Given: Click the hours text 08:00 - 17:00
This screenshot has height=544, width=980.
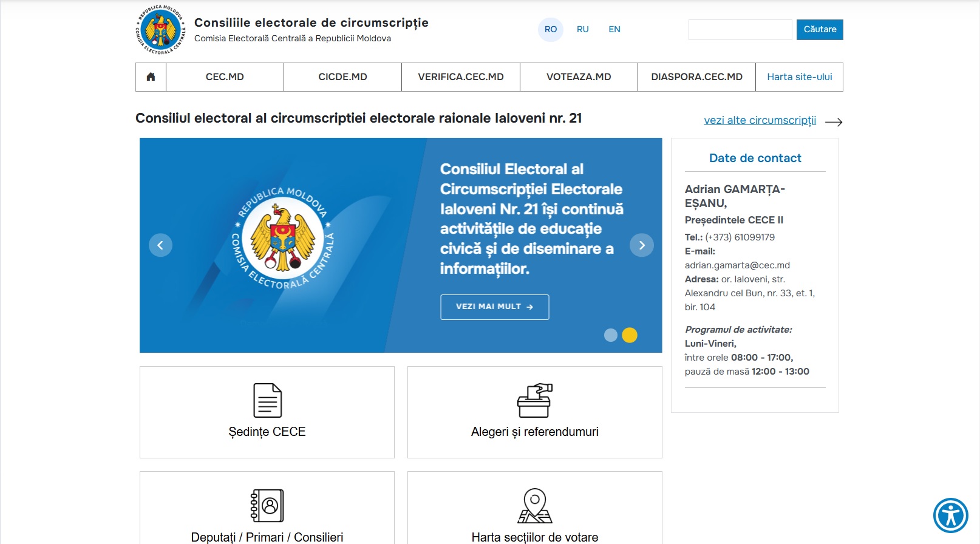Looking at the screenshot, I should pyautogui.click(x=762, y=358).
